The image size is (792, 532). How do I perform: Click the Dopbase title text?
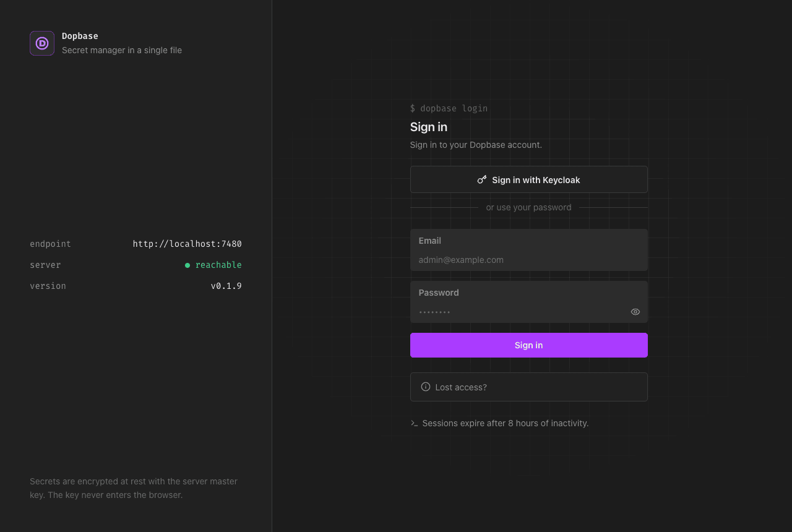80,36
